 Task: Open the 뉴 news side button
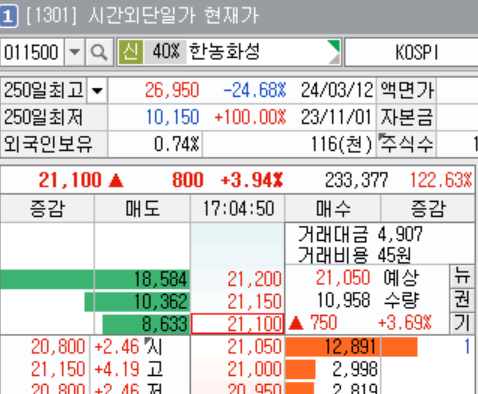tap(462, 277)
